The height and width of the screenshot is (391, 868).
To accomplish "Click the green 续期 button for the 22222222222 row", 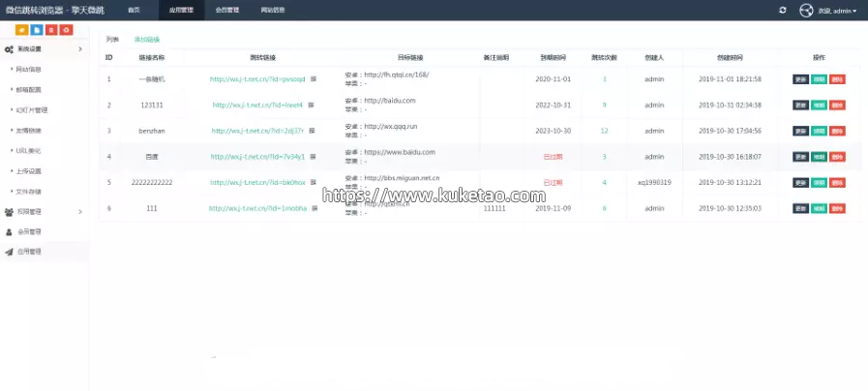I will (x=819, y=182).
